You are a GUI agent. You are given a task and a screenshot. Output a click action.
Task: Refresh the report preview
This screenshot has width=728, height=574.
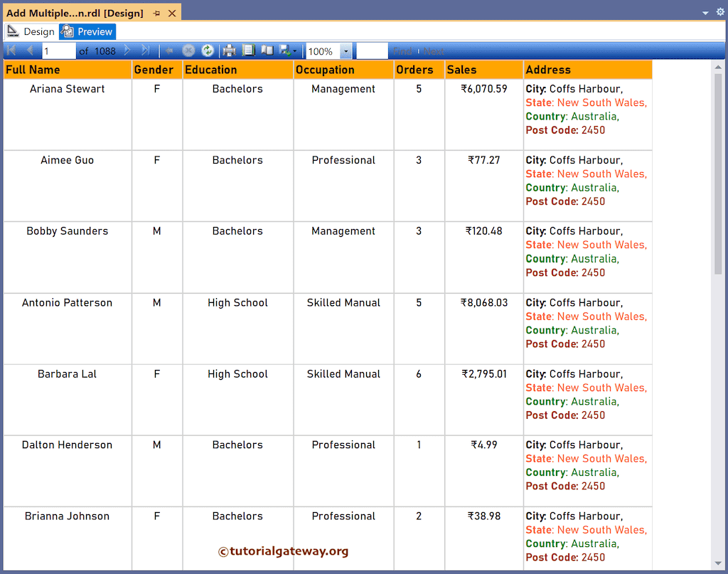pyautogui.click(x=208, y=50)
